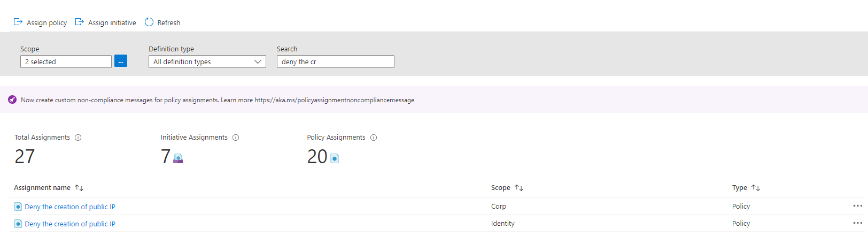Open Deny the creation of public IP for Corp
Viewport: 868px width, 244px height.
[70, 207]
